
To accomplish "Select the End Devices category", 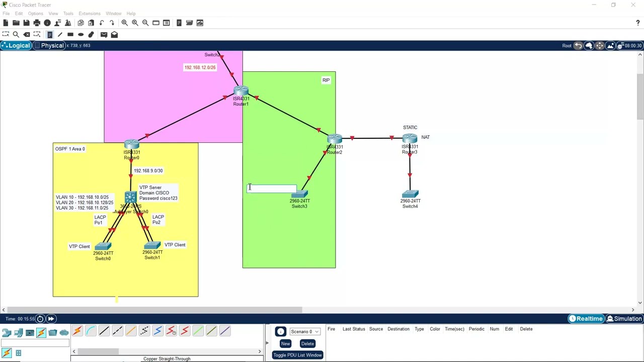I will point(18,332).
